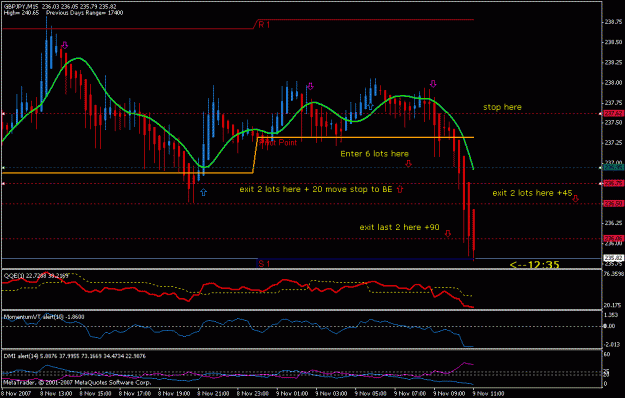
Task: Click '8 Nov 17:00' on the time axis
Action: 135,394
